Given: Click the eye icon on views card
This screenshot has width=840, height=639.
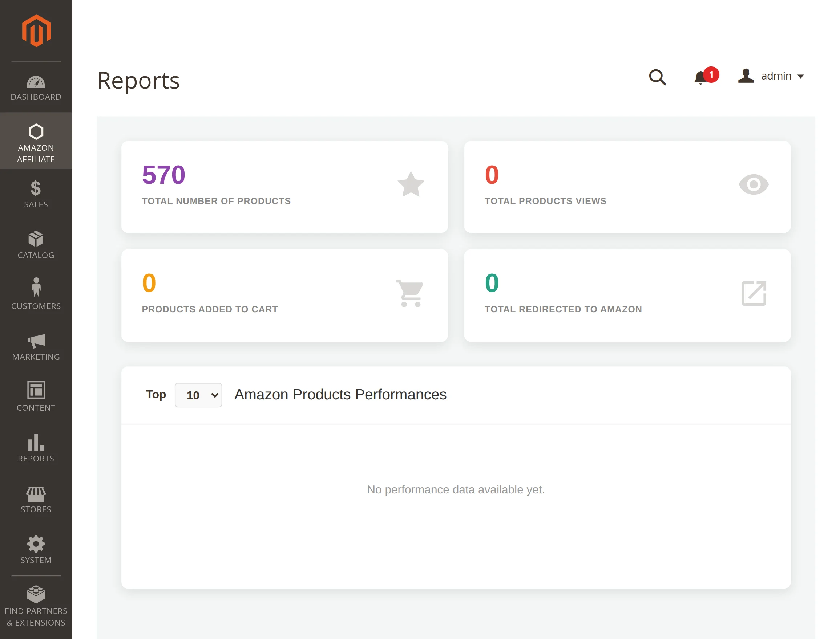Looking at the screenshot, I should pos(753,184).
